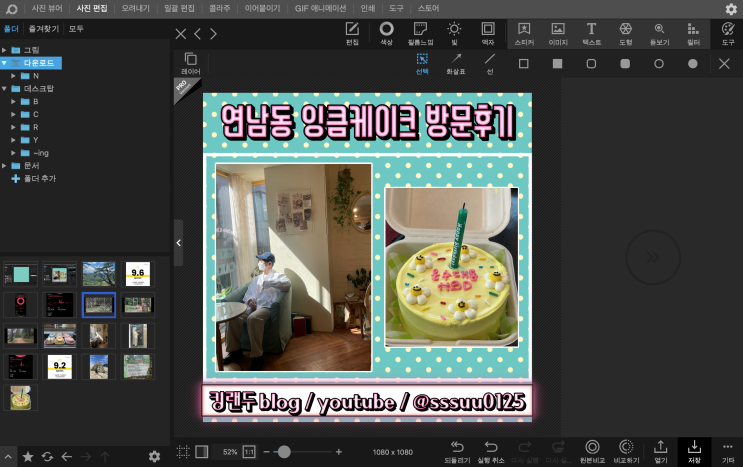Select the 텍스트 text tool
This screenshot has height=467, width=743.
(x=591, y=34)
